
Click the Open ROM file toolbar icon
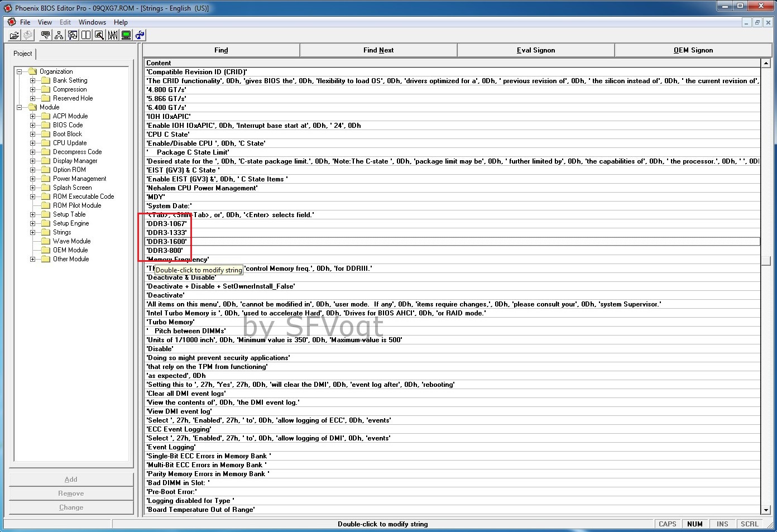coord(15,35)
